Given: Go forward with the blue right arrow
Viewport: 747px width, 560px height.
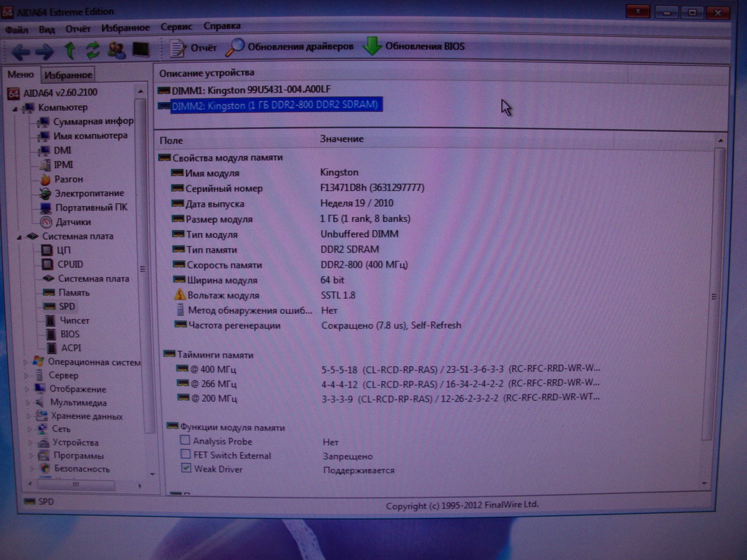Looking at the screenshot, I should pos(45,52).
